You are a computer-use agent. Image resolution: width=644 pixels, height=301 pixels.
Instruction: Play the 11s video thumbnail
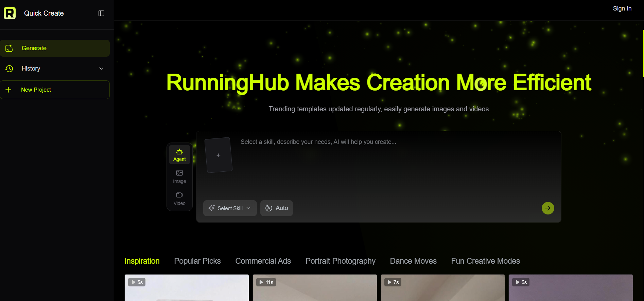pyautogui.click(x=315, y=288)
